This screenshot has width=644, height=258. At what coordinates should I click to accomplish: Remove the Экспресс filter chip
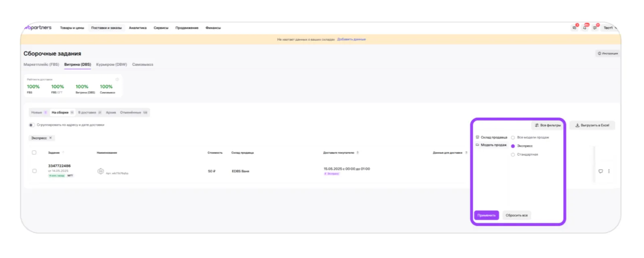click(50, 138)
